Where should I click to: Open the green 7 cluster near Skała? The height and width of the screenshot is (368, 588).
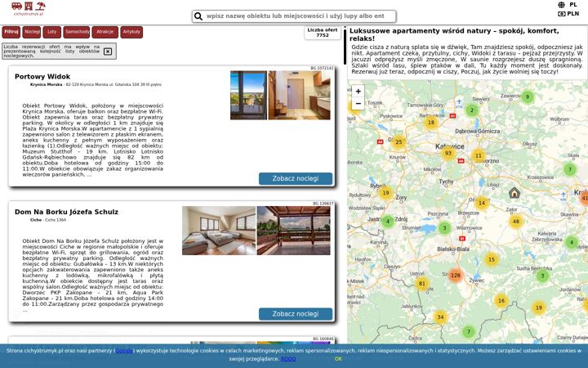point(570,169)
